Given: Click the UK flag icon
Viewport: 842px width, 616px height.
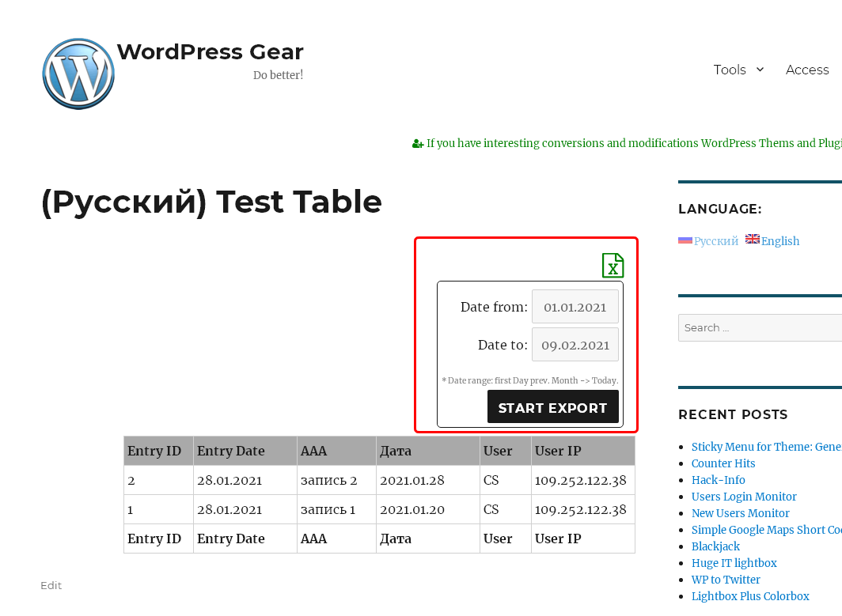Looking at the screenshot, I should coord(753,239).
